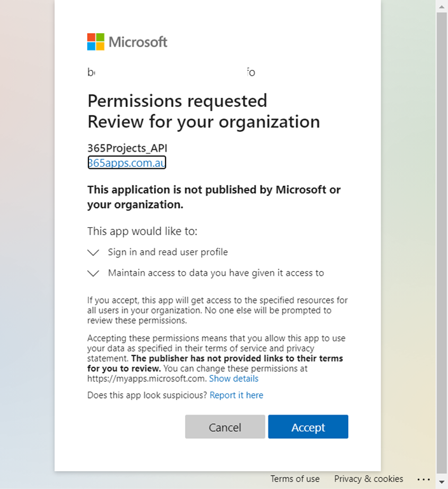Viewport: 448px width, 489px height.
Task: Click the Microsoft four-square logo
Action: (95, 42)
